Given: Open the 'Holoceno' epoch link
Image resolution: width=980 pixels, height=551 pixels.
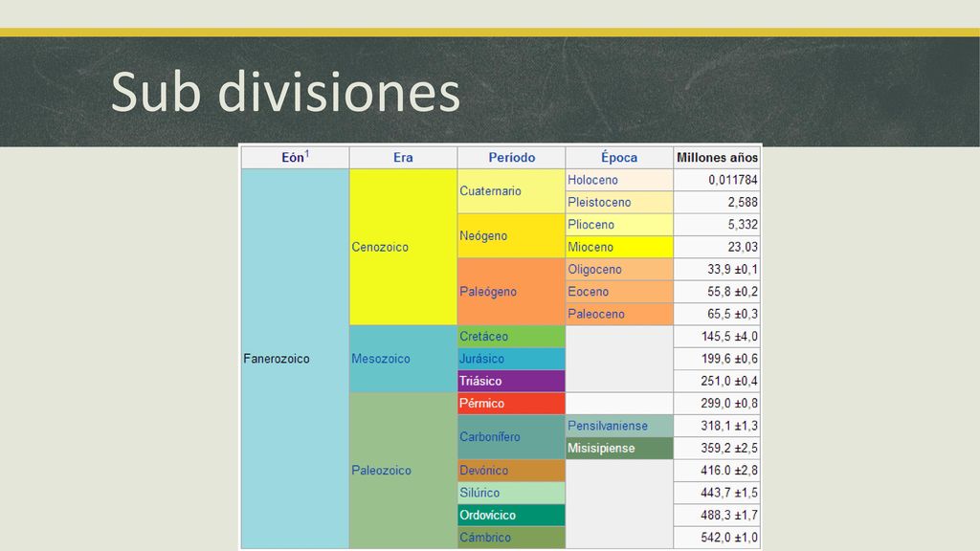Looking at the screenshot, I should click(592, 180).
